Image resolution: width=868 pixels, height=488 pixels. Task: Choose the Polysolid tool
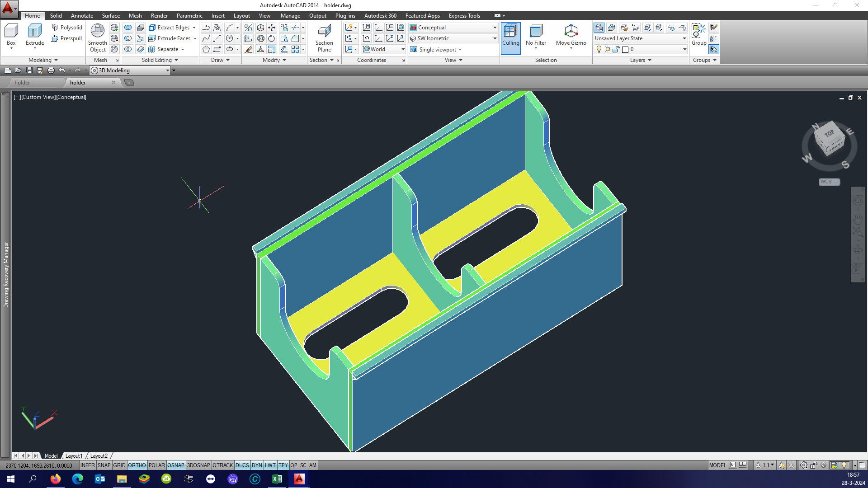coord(67,28)
